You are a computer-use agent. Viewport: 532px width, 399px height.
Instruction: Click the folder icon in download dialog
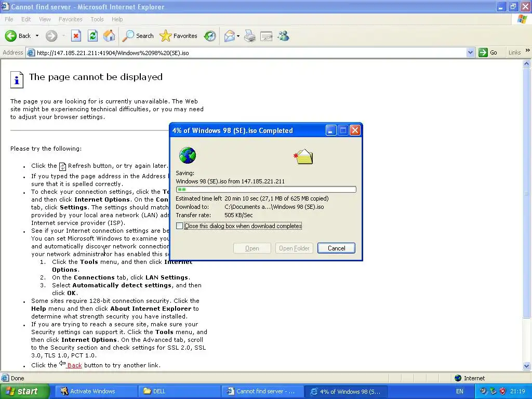303,157
